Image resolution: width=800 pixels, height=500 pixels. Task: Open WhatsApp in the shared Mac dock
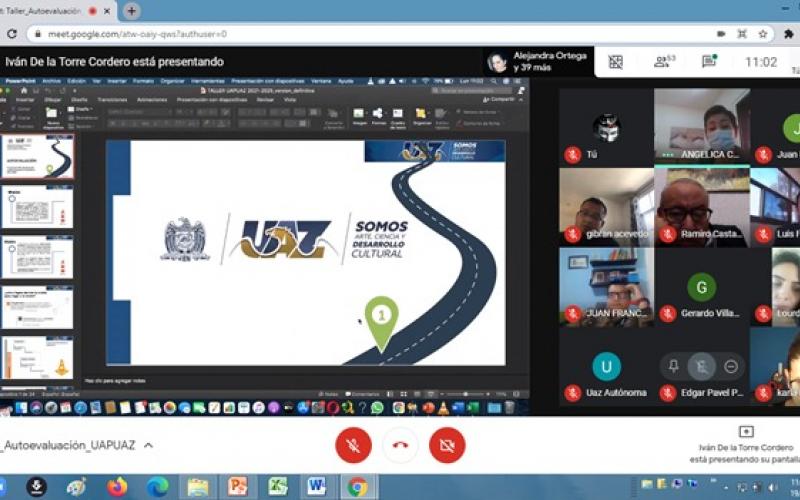377,408
